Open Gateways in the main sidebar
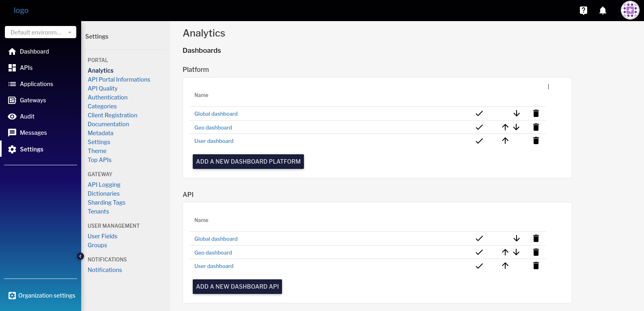 [x=33, y=100]
